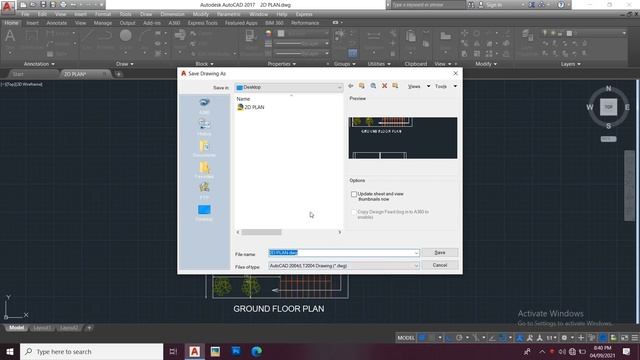Switch to the Layout1 tab
The height and width of the screenshot is (360, 640).
pos(42,328)
